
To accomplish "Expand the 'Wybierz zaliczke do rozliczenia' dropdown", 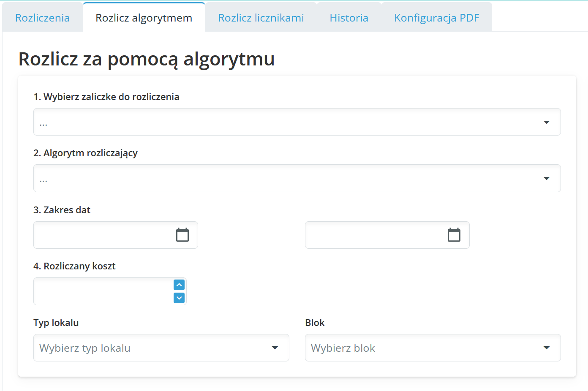I will point(287,122).
